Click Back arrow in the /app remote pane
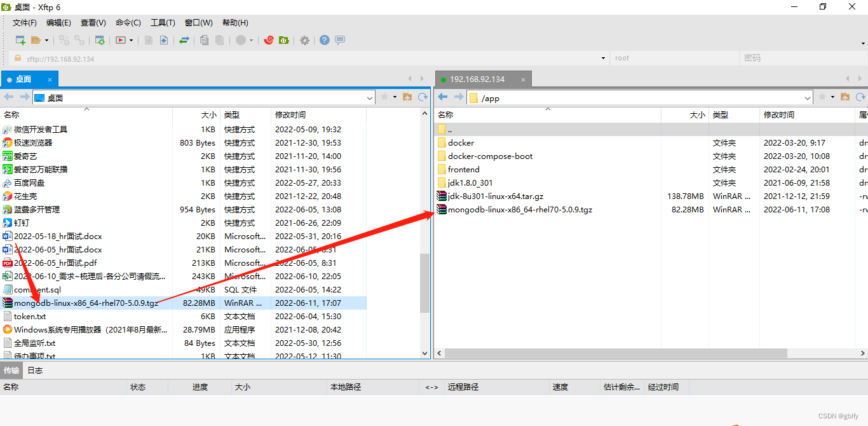Image resolution: width=868 pixels, height=426 pixels. (x=443, y=97)
